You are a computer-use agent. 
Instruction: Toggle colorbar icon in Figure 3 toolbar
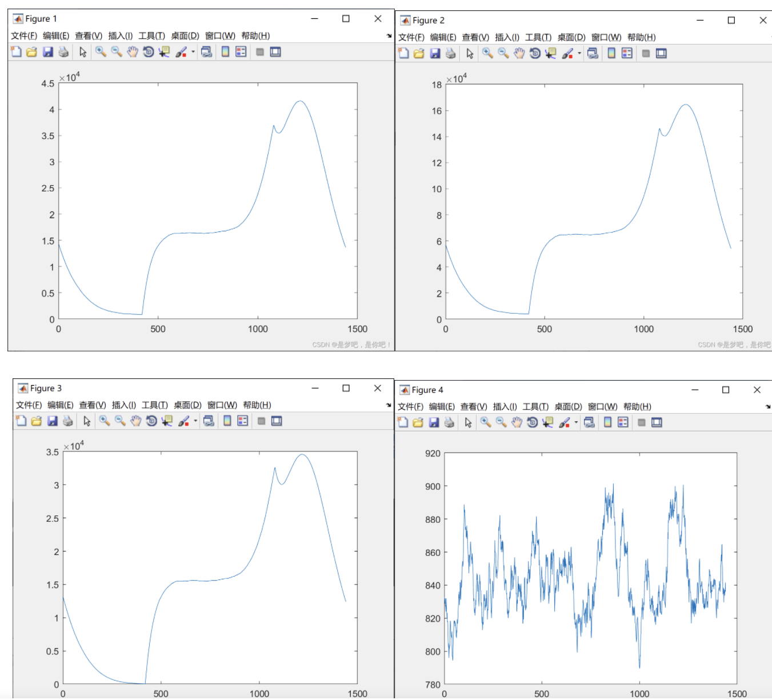pyautogui.click(x=227, y=421)
